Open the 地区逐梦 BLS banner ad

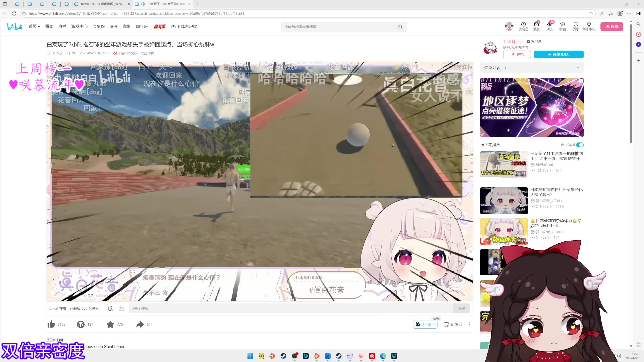(x=532, y=108)
